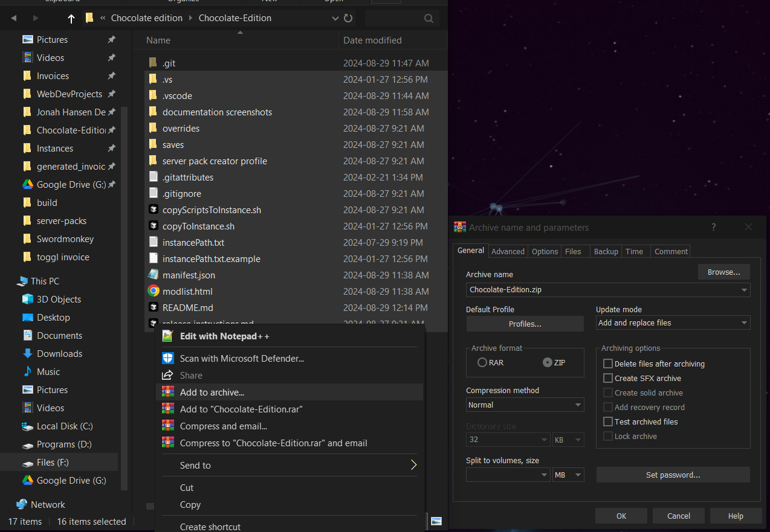Click the Profiles... button

point(525,324)
